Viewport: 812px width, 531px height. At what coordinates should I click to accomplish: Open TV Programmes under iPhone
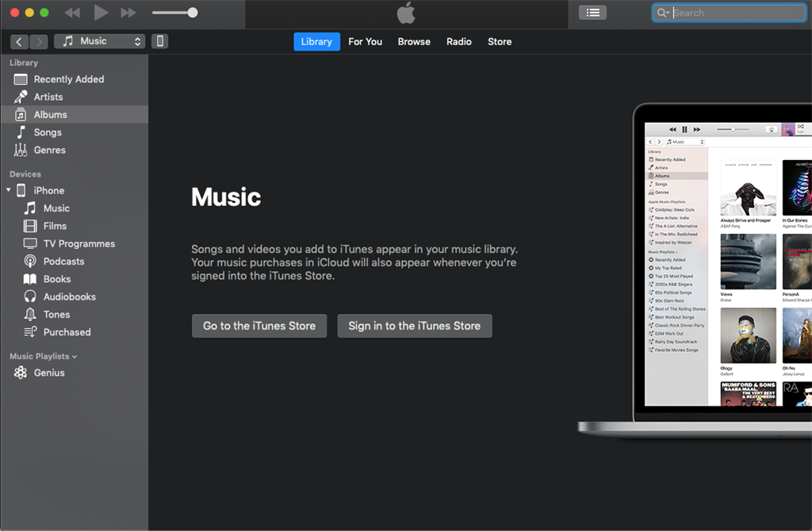(x=75, y=243)
